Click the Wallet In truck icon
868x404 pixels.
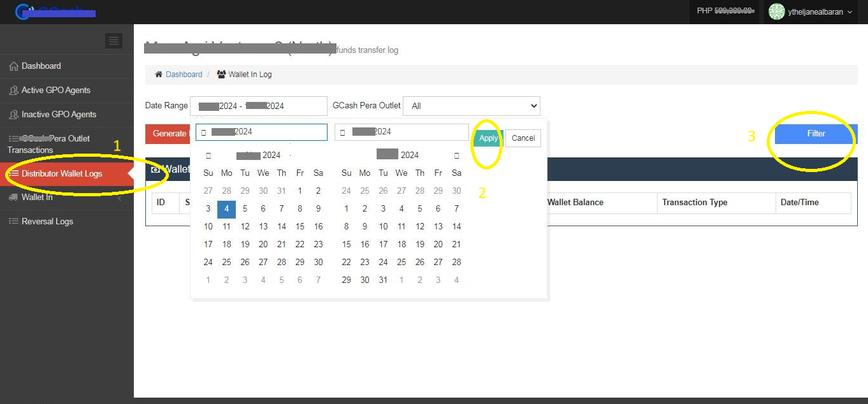(13, 198)
